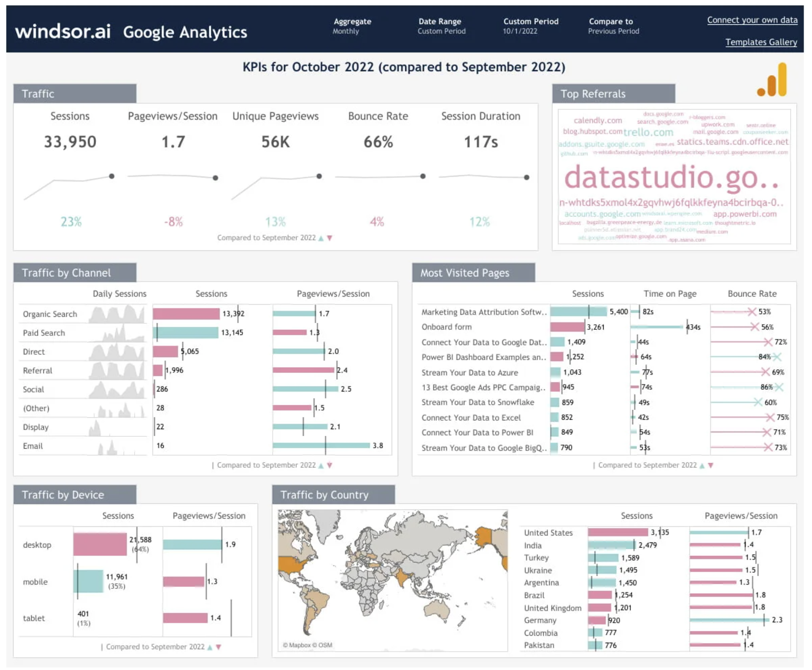812x670 pixels.
Task: Open the Compare to Previous Period dropdown
Action: pyautogui.click(x=613, y=26)
